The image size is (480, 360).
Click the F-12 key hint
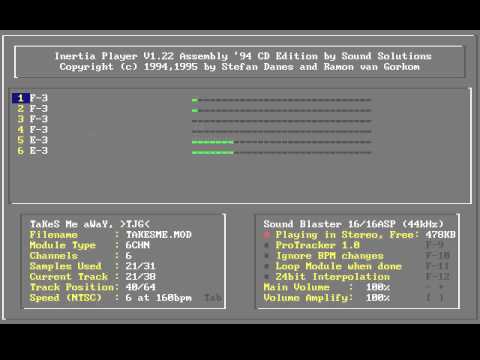tap(438, 277)
